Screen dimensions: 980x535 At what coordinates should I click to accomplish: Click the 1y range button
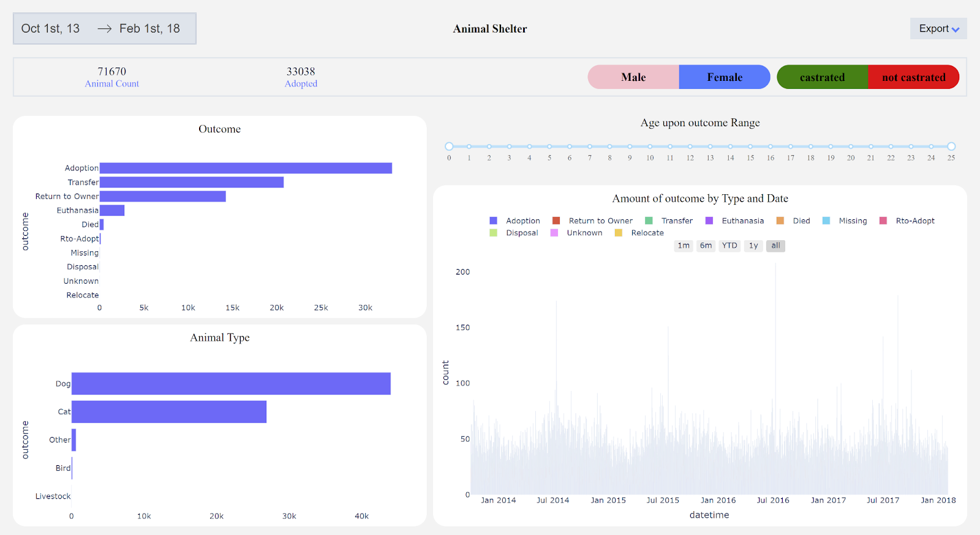[x=753, y=246]
